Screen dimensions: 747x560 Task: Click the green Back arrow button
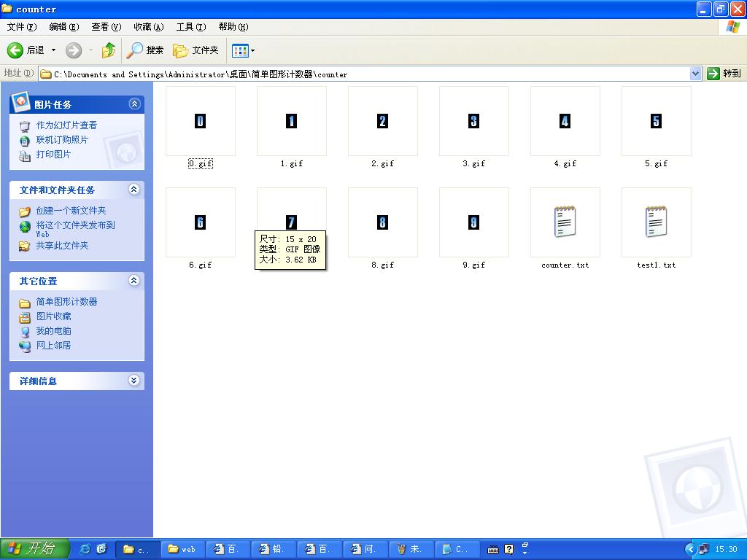click(16, 50)
